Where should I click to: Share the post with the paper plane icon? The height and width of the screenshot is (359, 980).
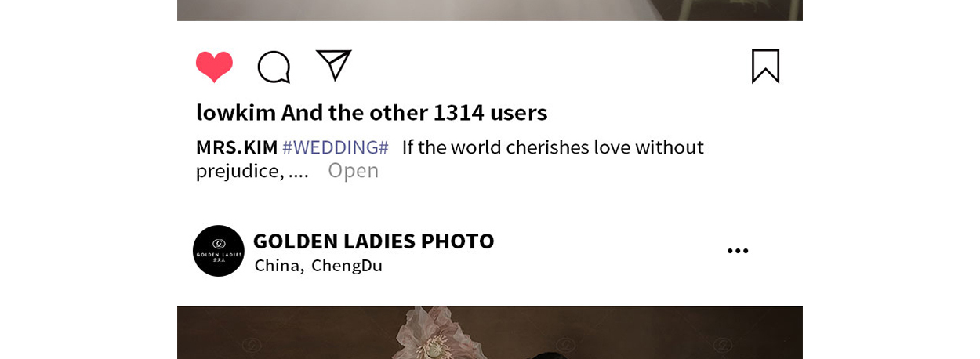[333, 65]
